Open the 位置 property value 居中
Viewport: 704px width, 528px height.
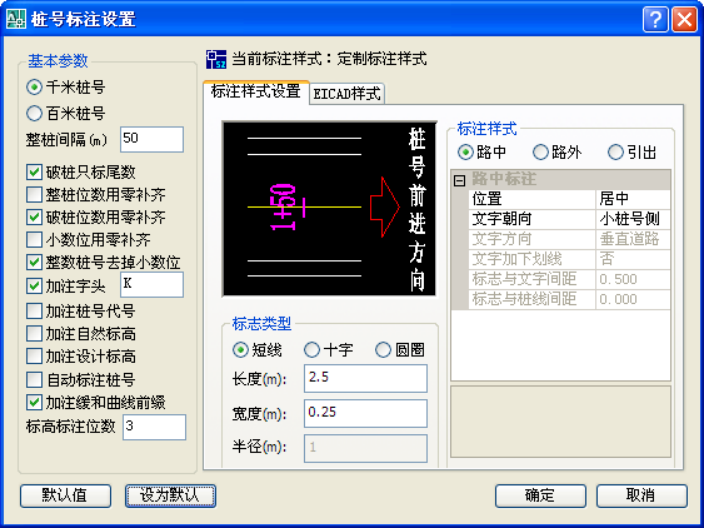pyautogui.click(x=632, y=199)
